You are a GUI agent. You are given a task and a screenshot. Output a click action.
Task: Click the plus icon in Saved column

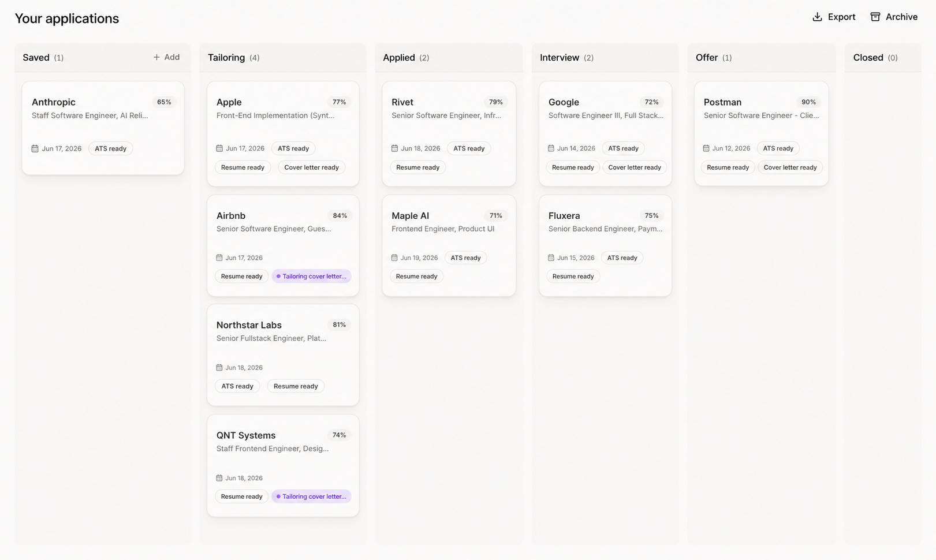(156, 57)
